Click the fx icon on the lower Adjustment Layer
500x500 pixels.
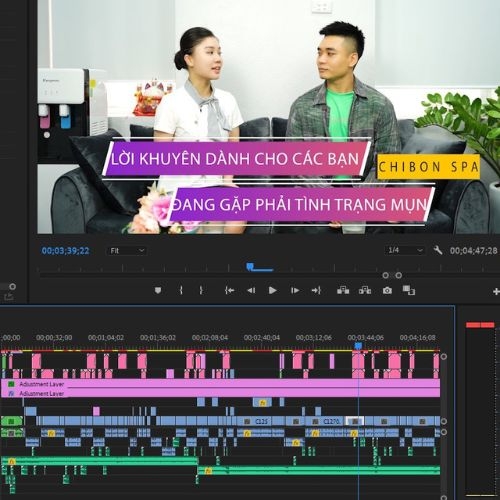(x=11, y=393)
